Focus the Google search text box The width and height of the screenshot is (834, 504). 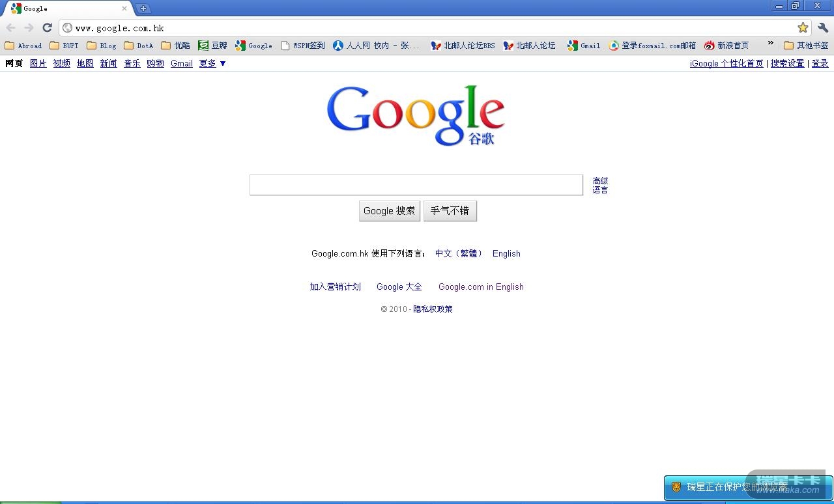click(416, 185)
